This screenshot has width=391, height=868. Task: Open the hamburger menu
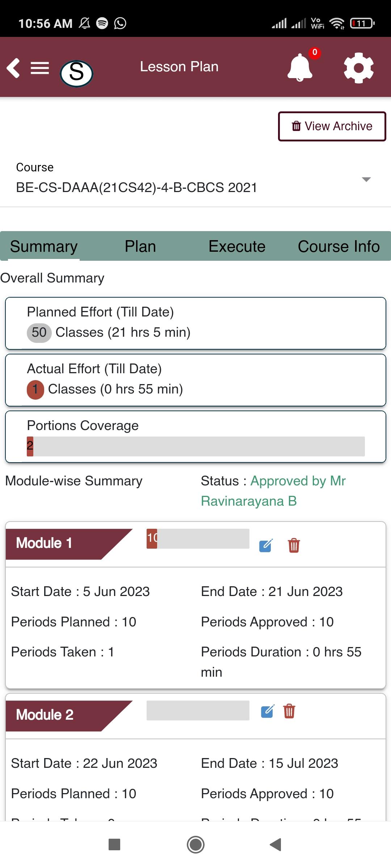tap(40, 68)
